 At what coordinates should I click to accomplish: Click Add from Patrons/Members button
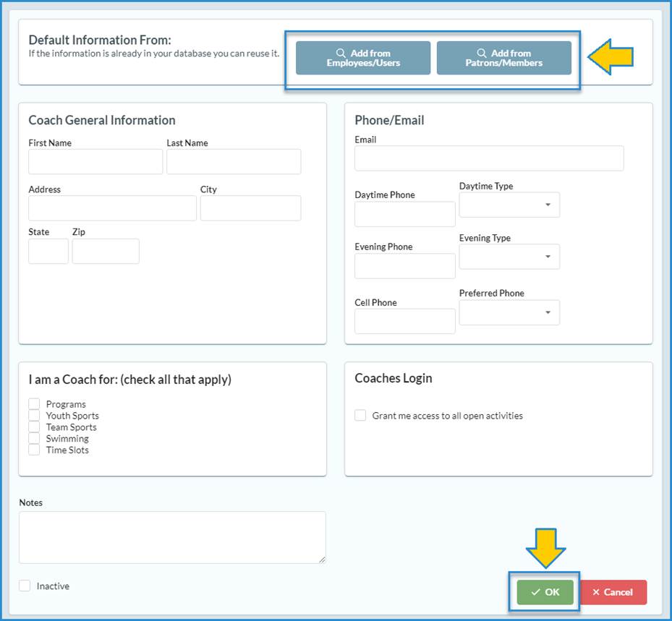[503, 58]
